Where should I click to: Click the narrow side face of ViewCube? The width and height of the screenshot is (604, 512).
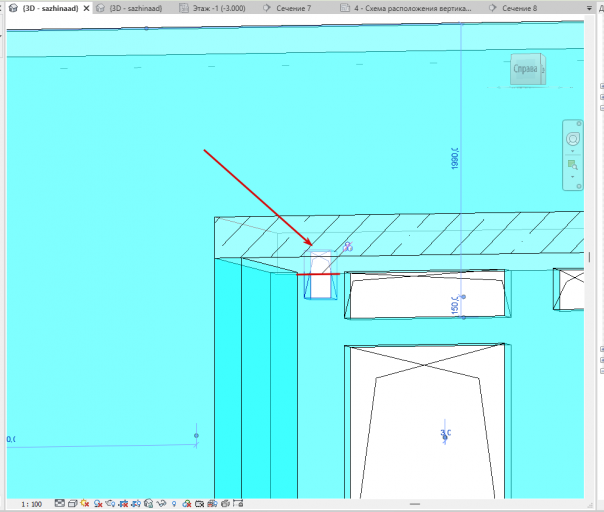point(543,69)
